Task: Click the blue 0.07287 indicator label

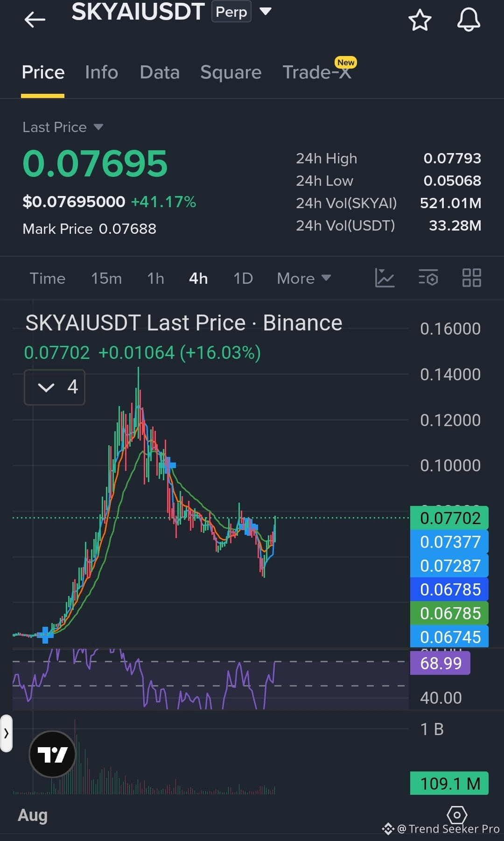Action: coord(449,566)
